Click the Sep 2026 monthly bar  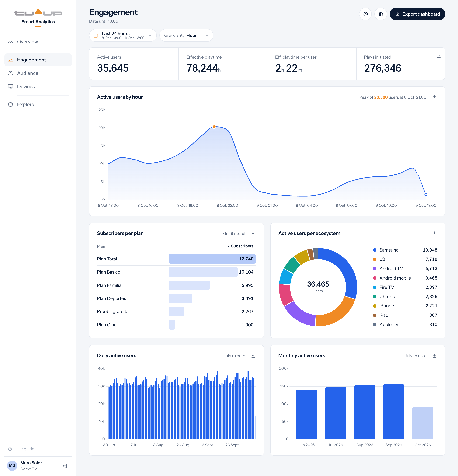393,412
